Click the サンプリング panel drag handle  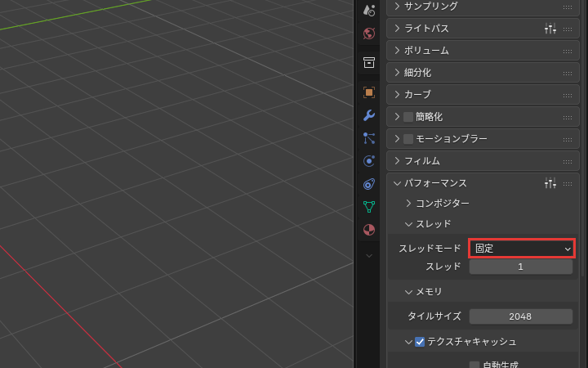coord(568,7)
